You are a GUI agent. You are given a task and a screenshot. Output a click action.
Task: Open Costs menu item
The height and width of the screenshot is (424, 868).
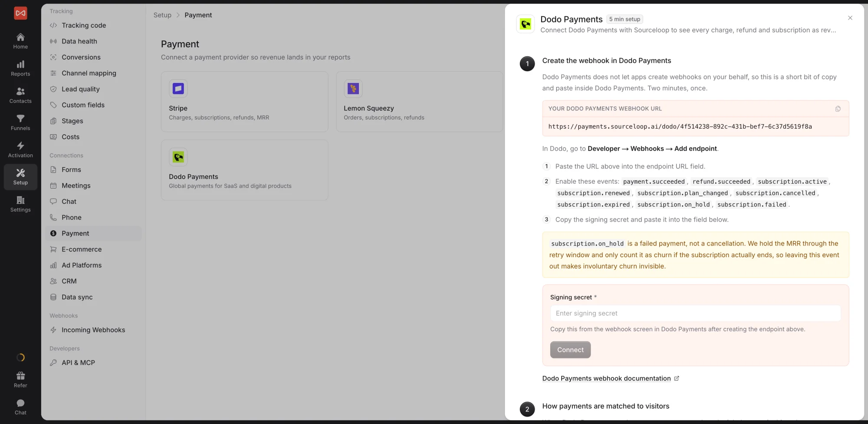point(93,137)
